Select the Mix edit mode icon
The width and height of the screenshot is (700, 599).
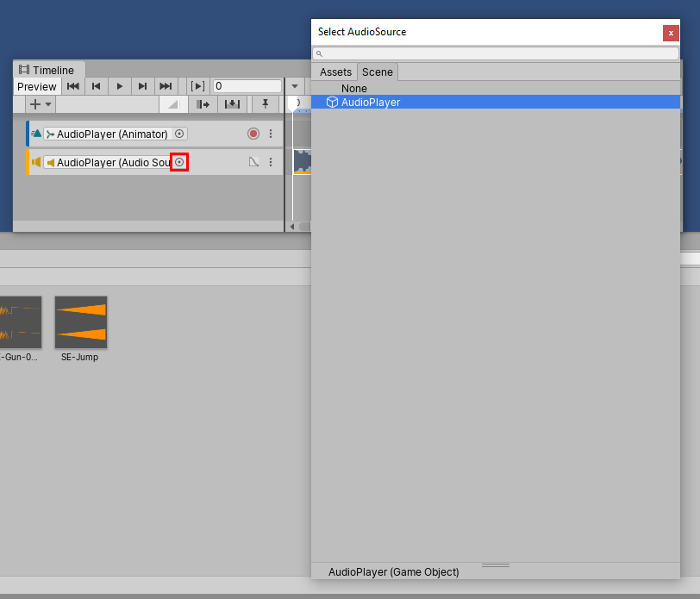[173, 104]
